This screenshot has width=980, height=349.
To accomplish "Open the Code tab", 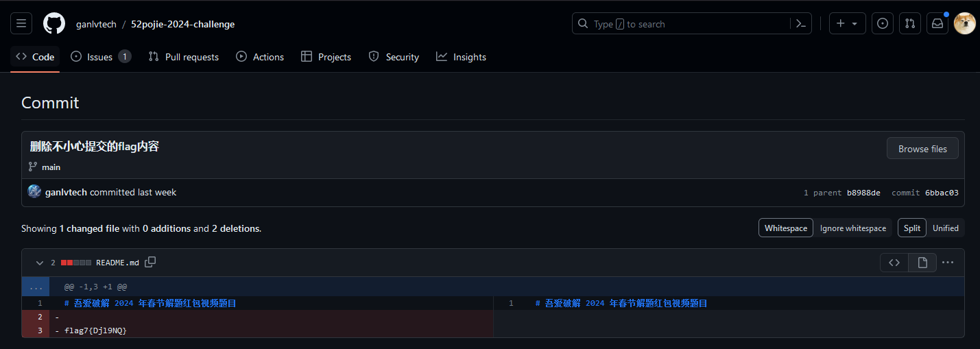I will 35,57.
